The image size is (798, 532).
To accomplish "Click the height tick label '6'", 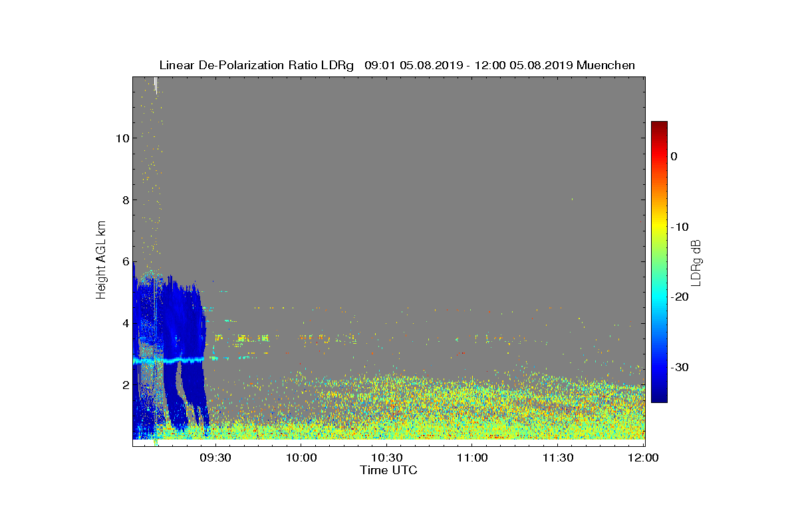I will coord(124,262).
